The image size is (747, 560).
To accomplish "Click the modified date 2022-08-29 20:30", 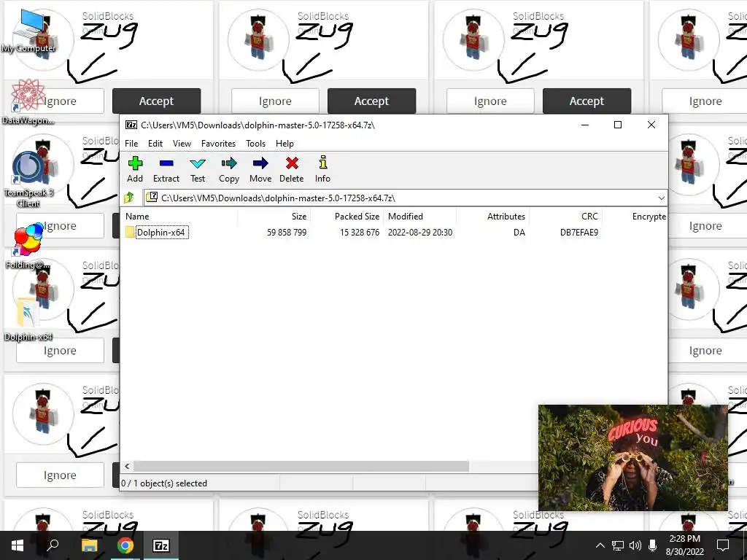I will coord(420,233).
